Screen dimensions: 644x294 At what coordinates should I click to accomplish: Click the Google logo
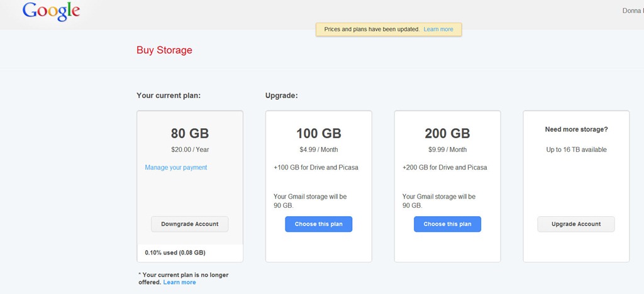52,11
